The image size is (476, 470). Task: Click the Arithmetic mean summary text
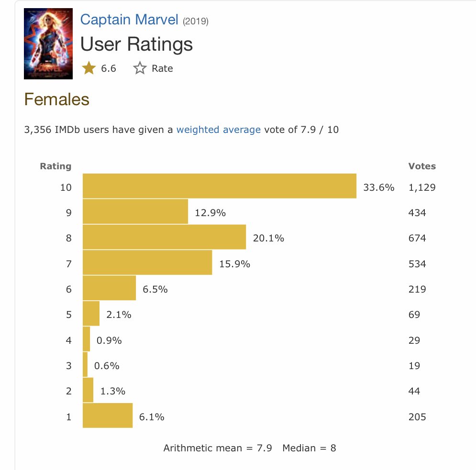[218, 448]
